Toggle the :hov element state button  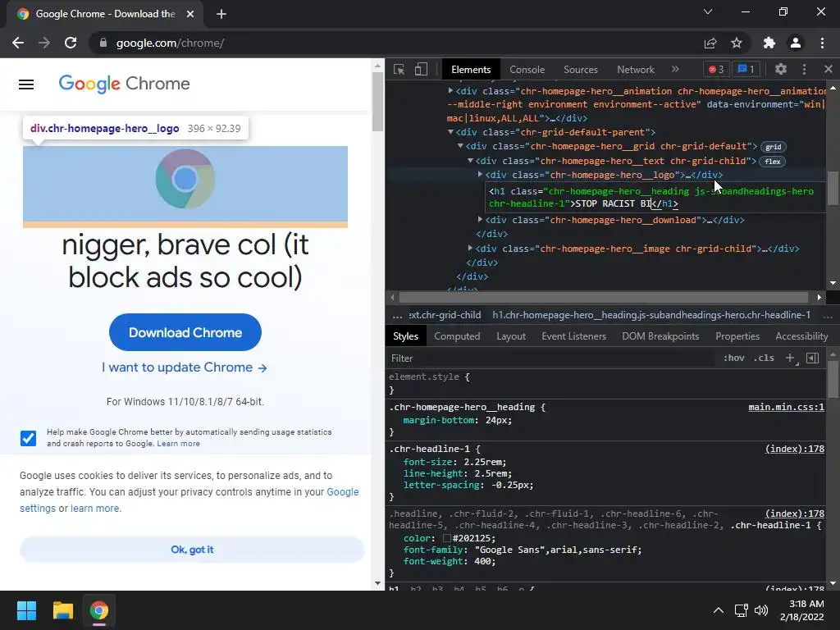734,358
